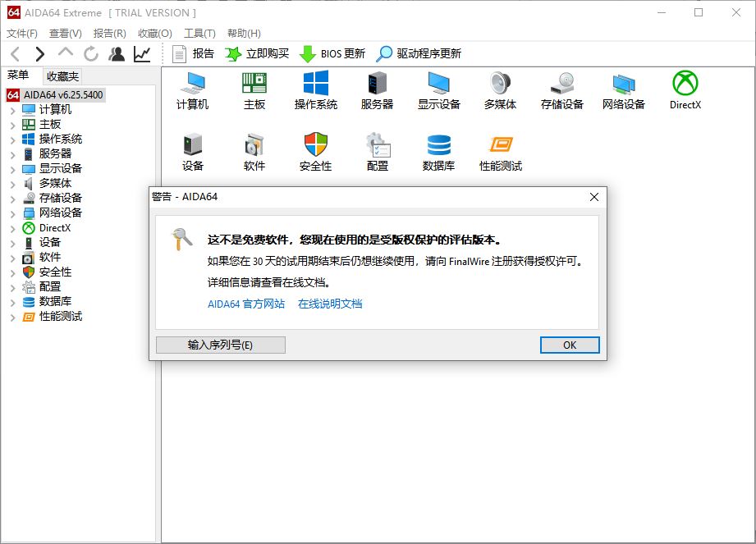Screen dimensions: 756x544
Task: Select AIDA64 v6.25.5400 root tree item
Action: [x=56, y=95]
